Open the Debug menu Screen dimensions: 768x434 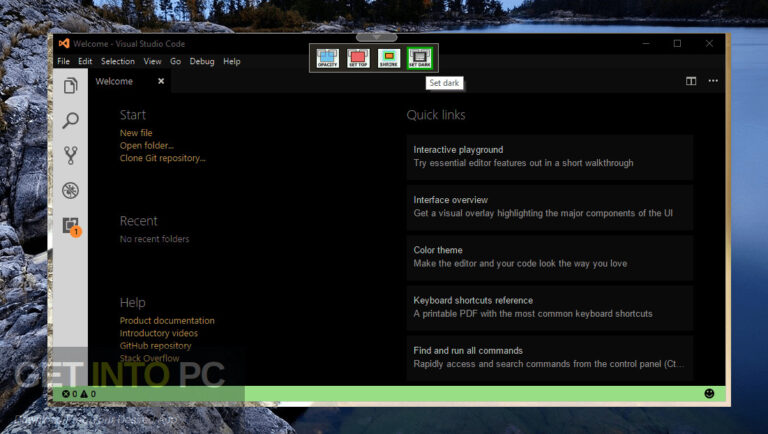[202, 61]
